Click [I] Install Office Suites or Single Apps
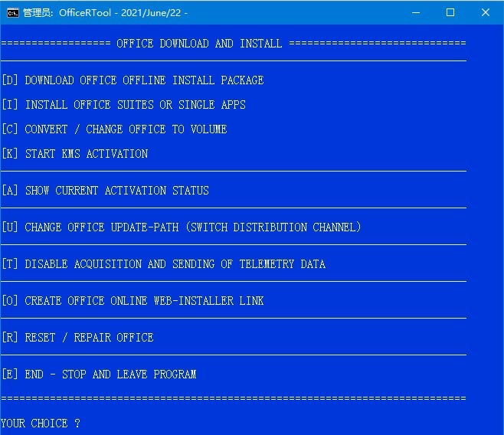This screenshot has width=504, height=435. tap(124, 105)
